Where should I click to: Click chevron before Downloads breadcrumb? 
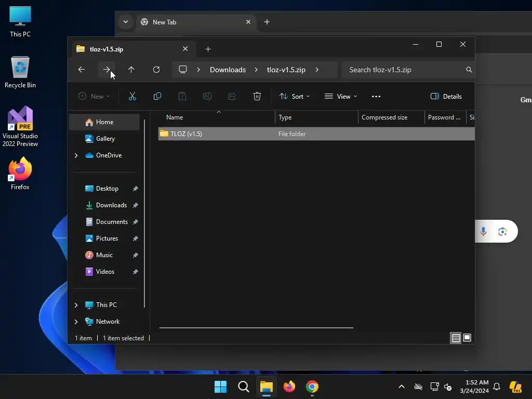tap(198, 70)
